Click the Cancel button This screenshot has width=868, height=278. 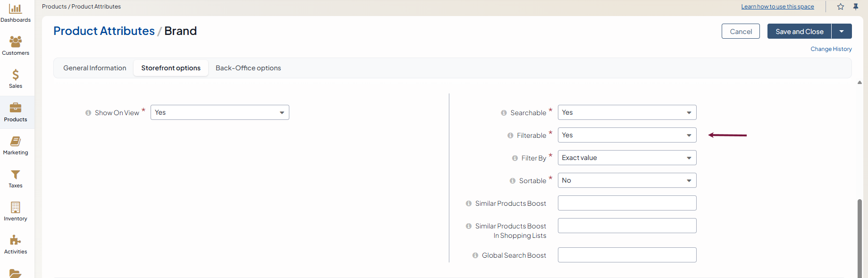pos(741,32)
